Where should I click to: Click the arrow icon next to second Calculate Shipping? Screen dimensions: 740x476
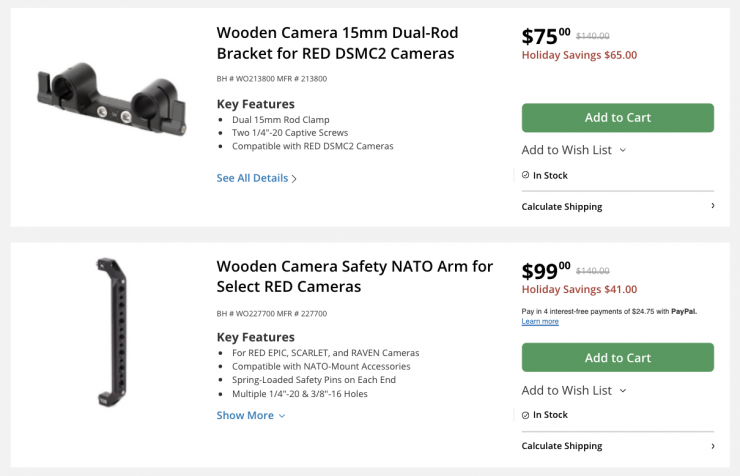pyautogui.click(x=712, y=446)
